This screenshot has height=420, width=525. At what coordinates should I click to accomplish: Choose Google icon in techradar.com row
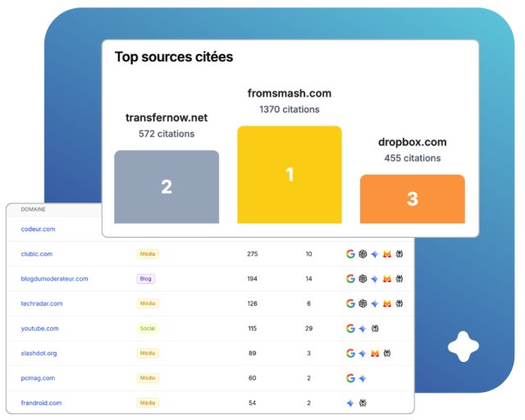pos(350,304)
